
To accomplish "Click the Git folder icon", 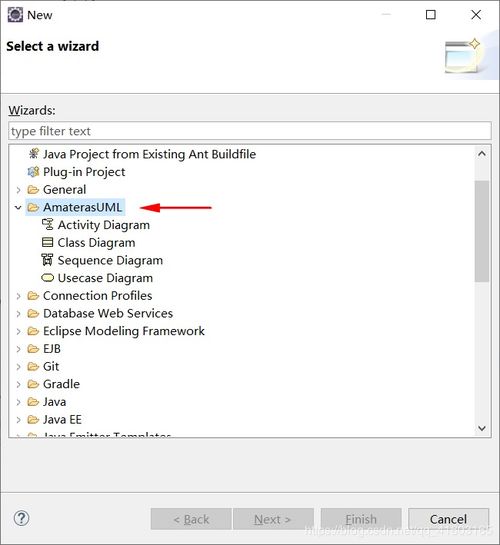I will tap(33, 366).
